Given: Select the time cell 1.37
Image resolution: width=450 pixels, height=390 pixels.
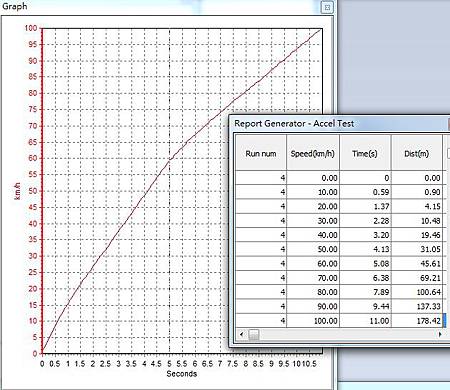Looking at the screenshot, I should [365, 206].
